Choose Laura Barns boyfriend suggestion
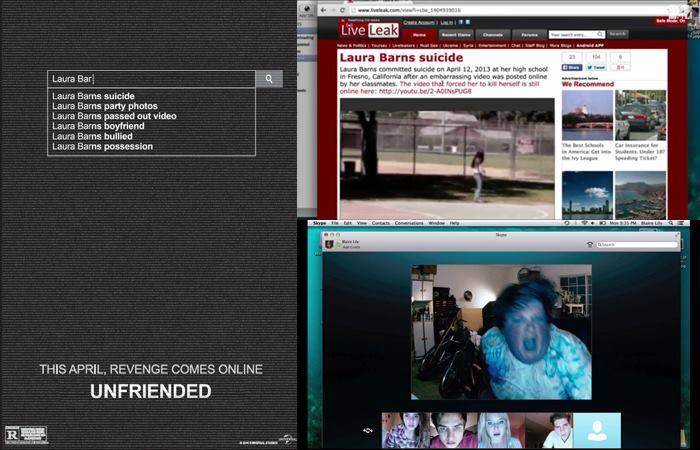This screenshot has width=700, height=450. pyautogui.click(x=98, y=126)
